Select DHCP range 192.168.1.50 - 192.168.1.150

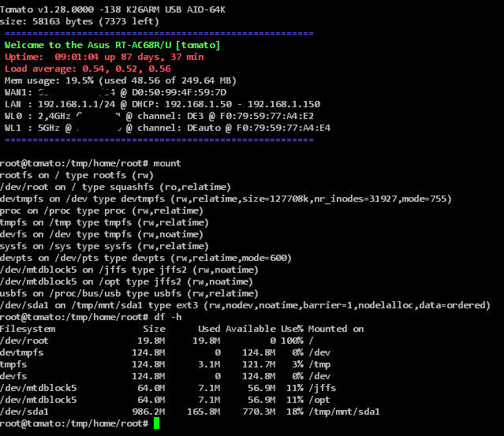point(242,104)
